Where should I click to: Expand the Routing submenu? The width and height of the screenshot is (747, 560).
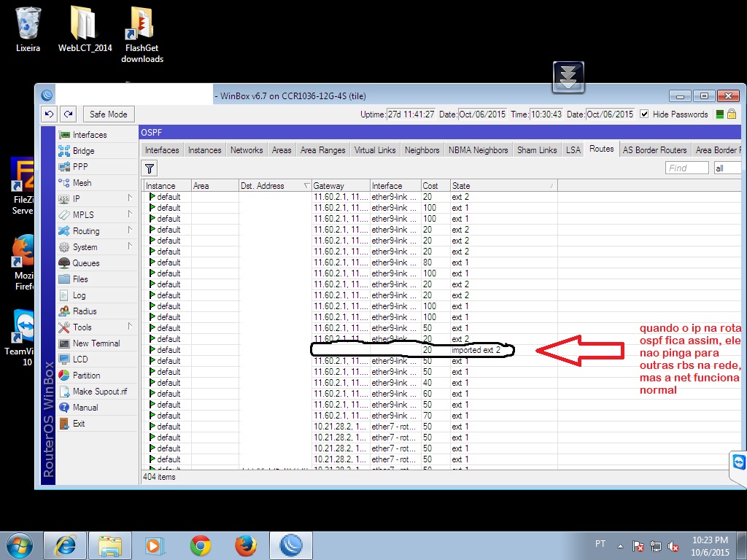(130, 230)
